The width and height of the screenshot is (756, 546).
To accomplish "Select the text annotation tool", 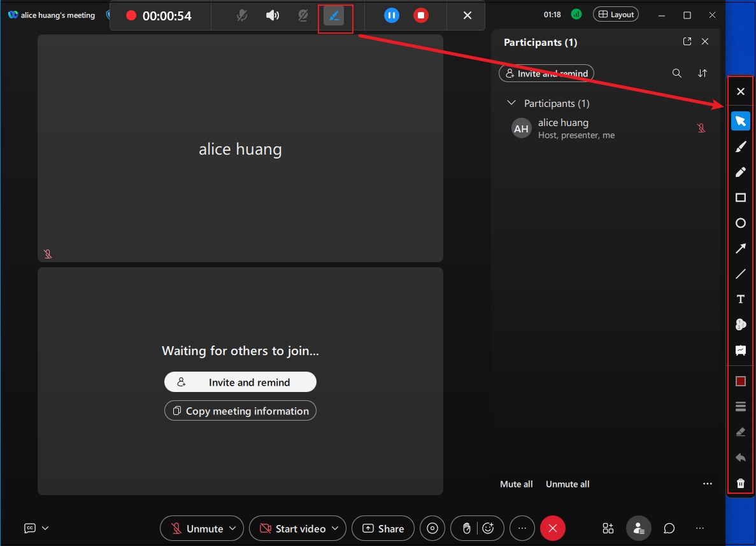I will pyautogui.click(x=740, y=299).
